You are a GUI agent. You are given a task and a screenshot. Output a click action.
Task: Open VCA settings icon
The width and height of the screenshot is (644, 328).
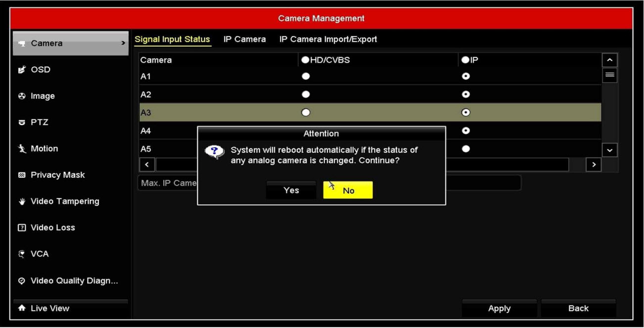click(x=21, y=254)
